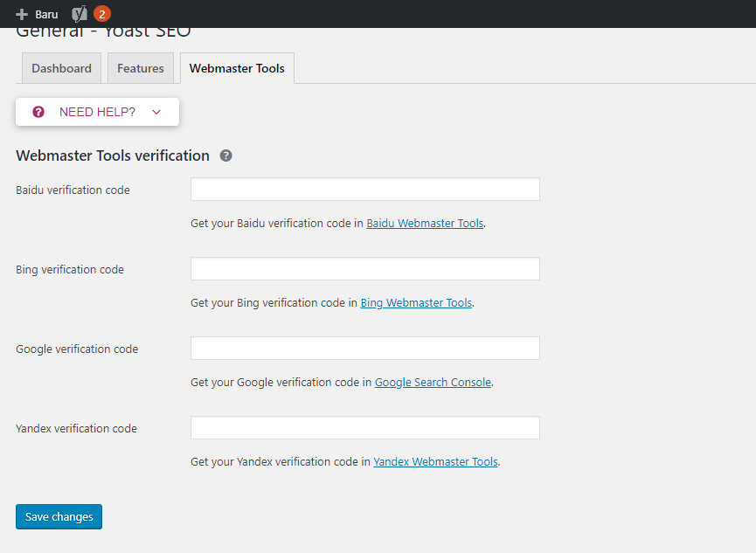756x553 pixels.
Task: Click the Baidu verification code label
Action: tap(73, 190)
